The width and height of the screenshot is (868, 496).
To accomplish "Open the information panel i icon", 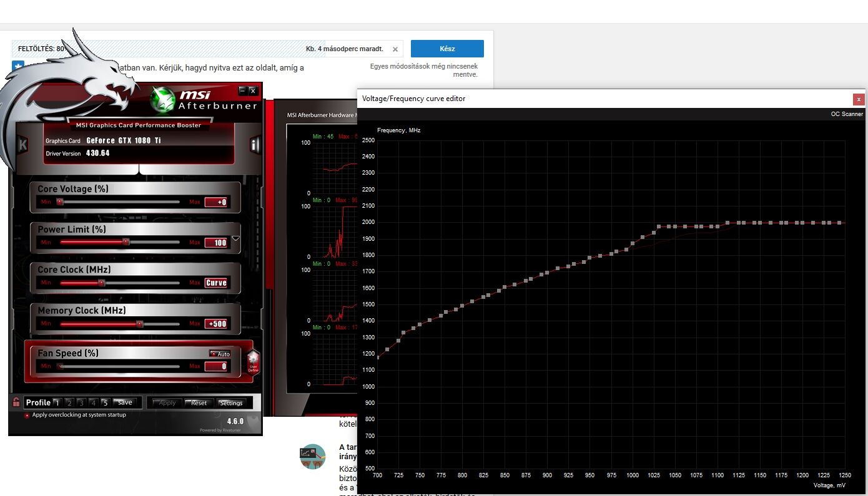I will click(x=255, y=145).
